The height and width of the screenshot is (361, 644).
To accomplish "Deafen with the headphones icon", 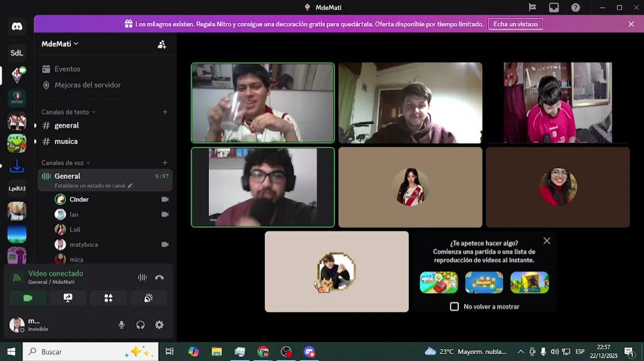I will [140, 325].
